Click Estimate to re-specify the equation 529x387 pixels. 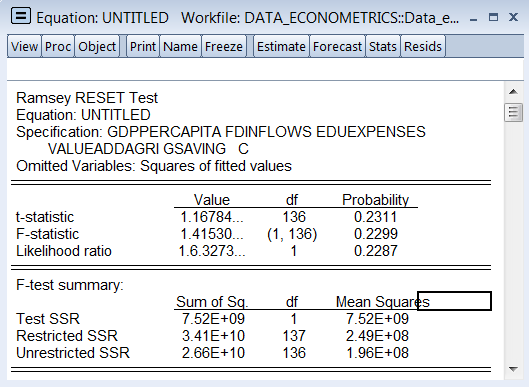281,46
